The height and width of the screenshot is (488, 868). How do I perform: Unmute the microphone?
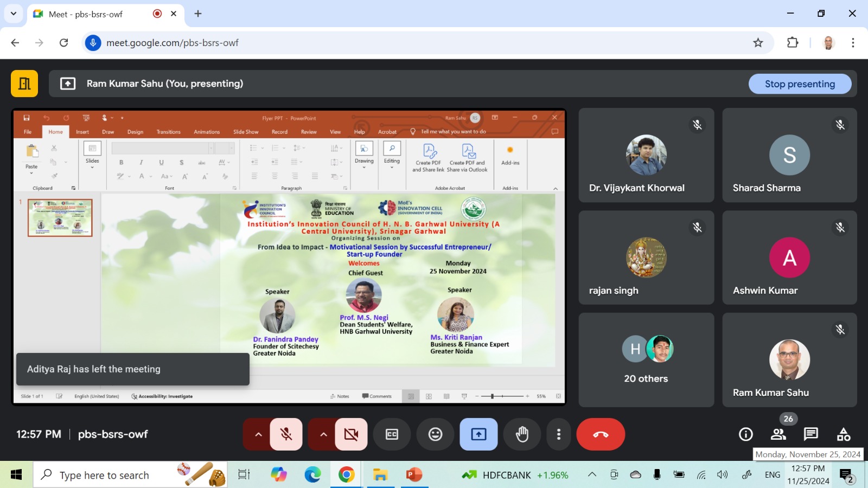286,434
